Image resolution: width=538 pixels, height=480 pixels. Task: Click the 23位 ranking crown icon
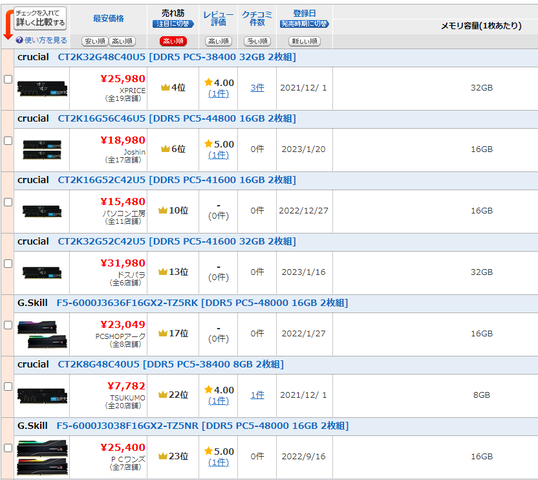[x=163, y=456]
